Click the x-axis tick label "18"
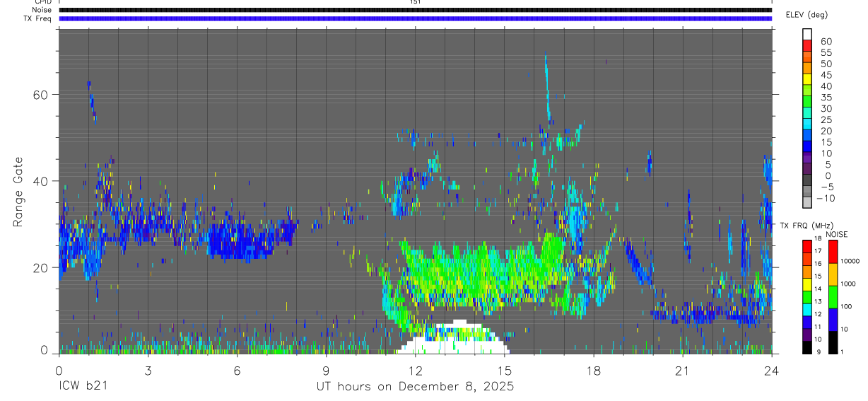The width and height of the screenshot is (868, 401). click(593, 371)
